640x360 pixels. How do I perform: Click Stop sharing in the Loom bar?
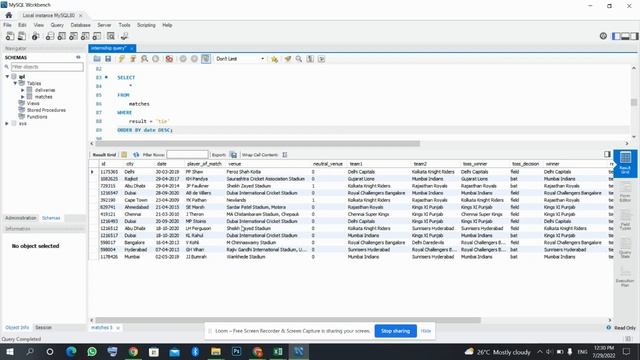396,331
